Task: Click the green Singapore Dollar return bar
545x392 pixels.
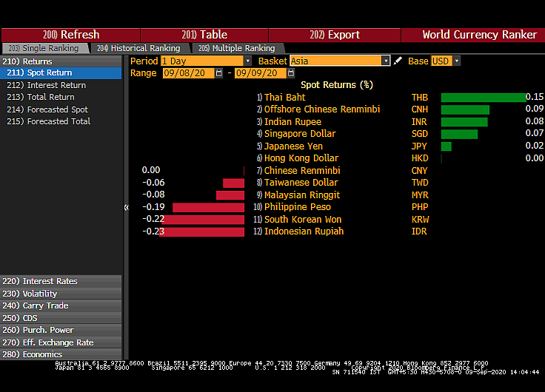Action: coord(459,134)
